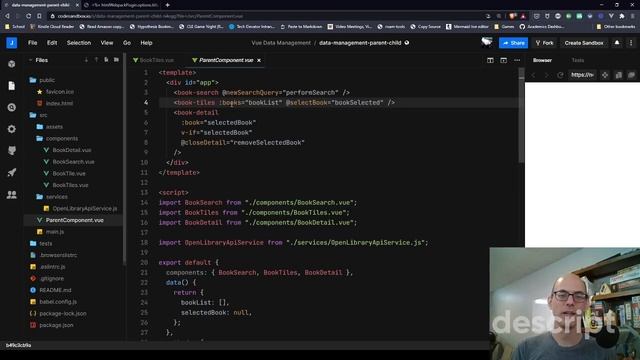Open the Deployment rocket sidebar icon

[x=11, y=173]
